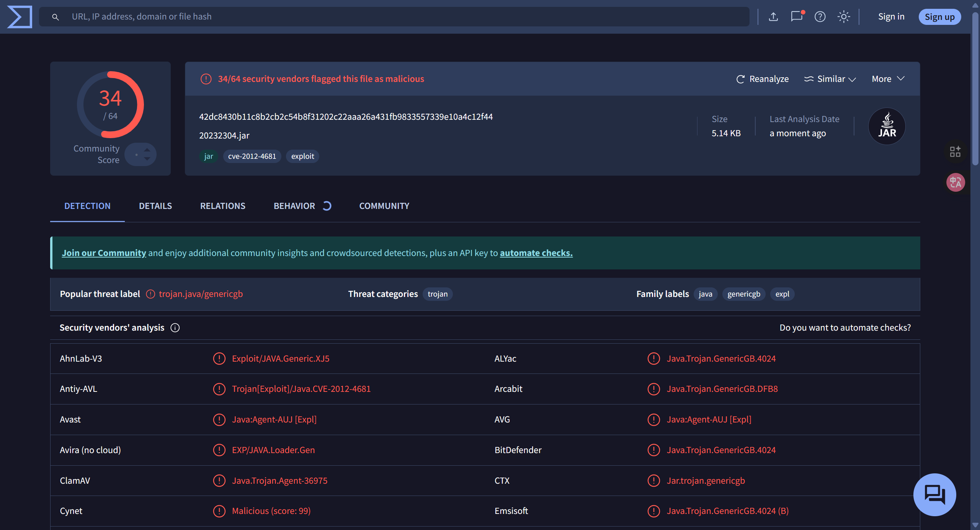Open the RELATIONS tab
980x530 pixels.
(223, 206)
